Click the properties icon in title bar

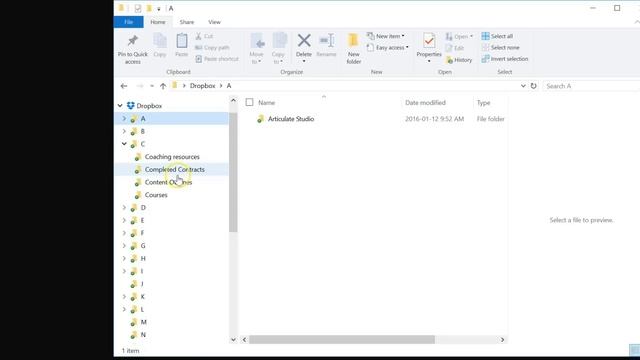coord(138,8)
